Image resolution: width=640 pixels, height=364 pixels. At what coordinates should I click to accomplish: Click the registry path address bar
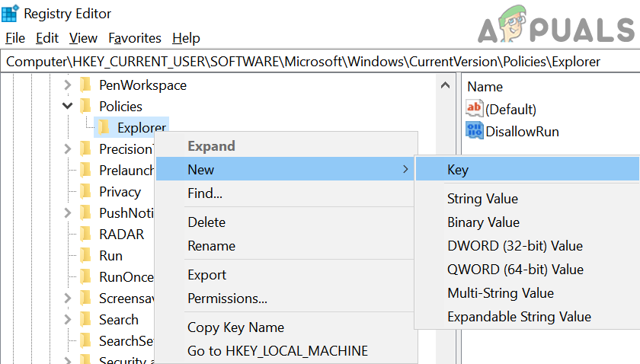tap(320, 62)
